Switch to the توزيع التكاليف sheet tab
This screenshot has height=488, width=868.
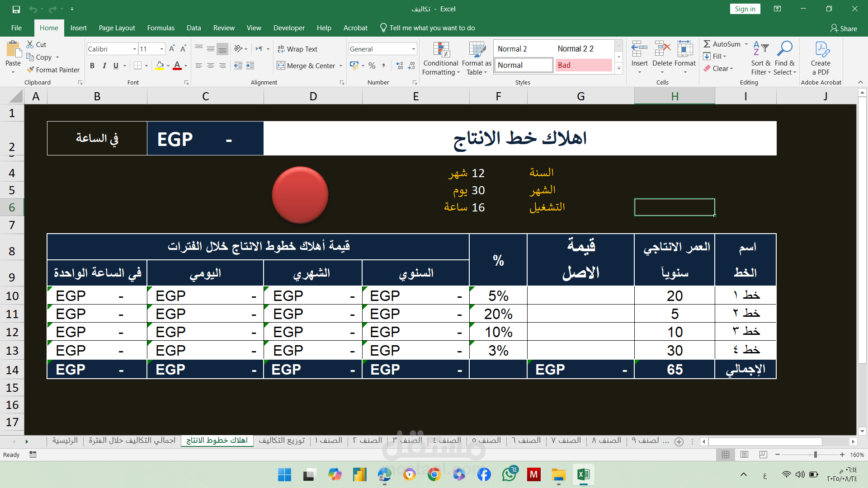point(282,440)
